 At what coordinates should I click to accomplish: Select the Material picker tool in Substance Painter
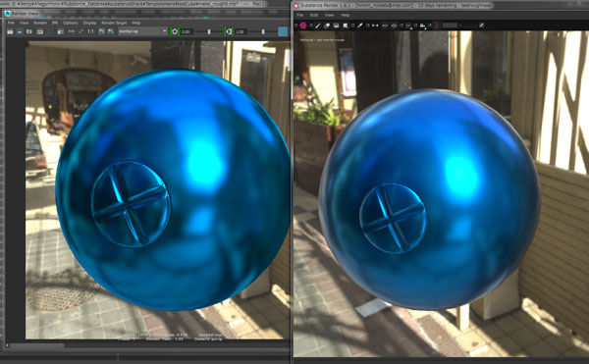pyautogui.click(x=359, y=26)
